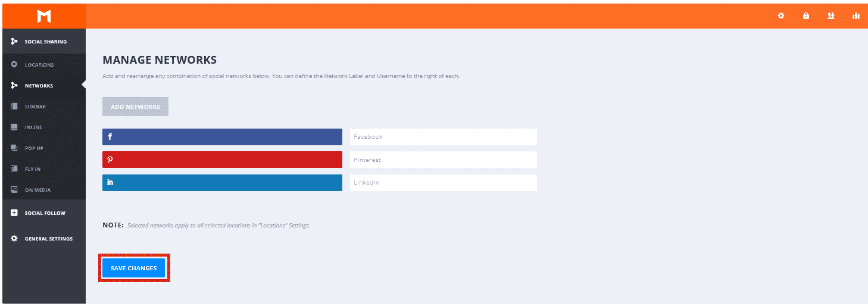
Task: Open settings gear icon in orange header
Action: pos(781,16)
